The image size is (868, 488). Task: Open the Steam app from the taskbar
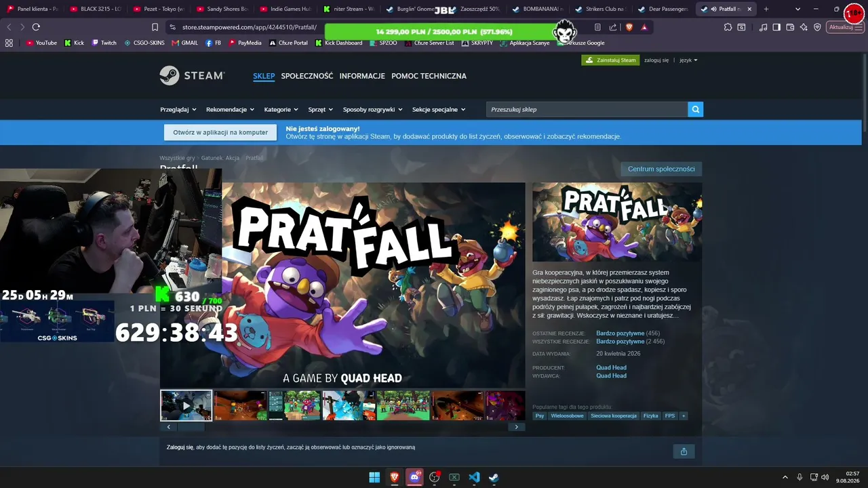pos(494,477)
